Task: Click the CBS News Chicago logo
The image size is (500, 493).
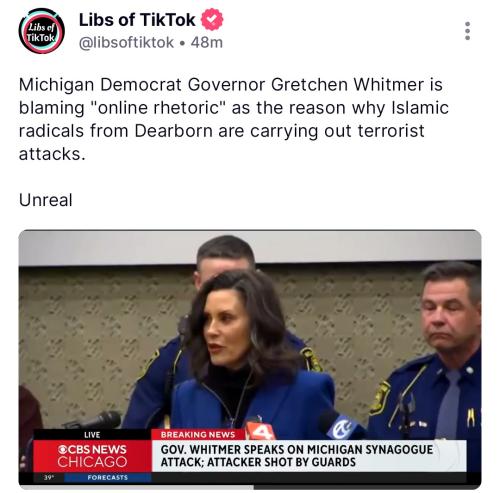Action: point(92,456)
